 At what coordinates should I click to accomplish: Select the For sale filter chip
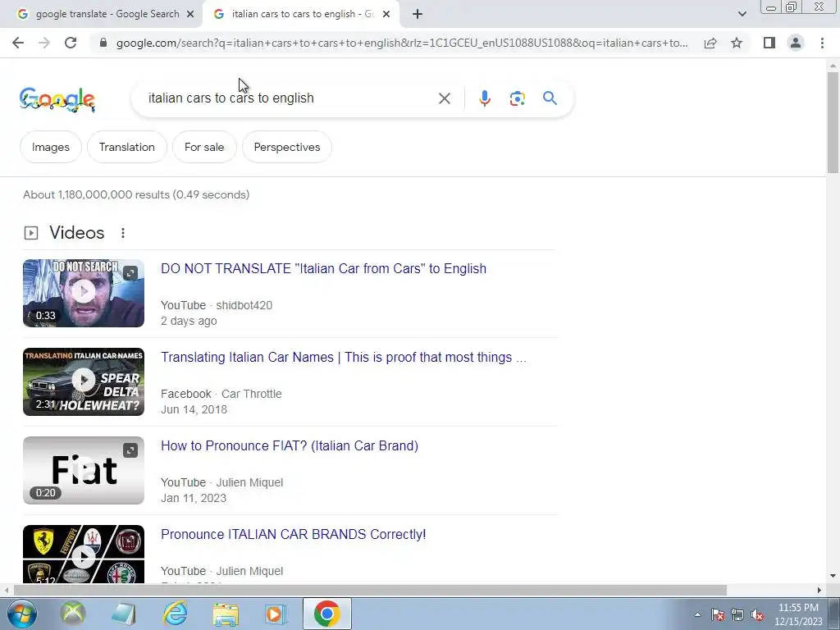coord(204,147)
